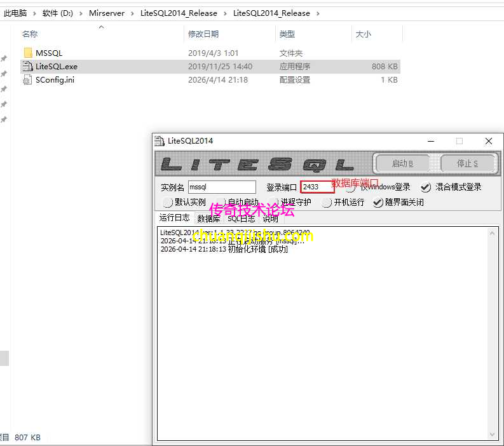Sort files by 大小 column

click(363, 34)
